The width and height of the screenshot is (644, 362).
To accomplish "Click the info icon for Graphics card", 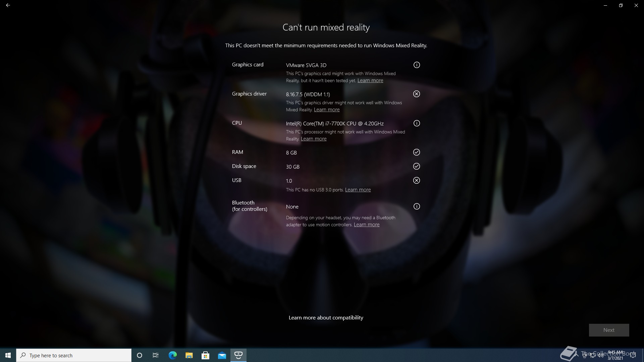I will pos(417,65).
